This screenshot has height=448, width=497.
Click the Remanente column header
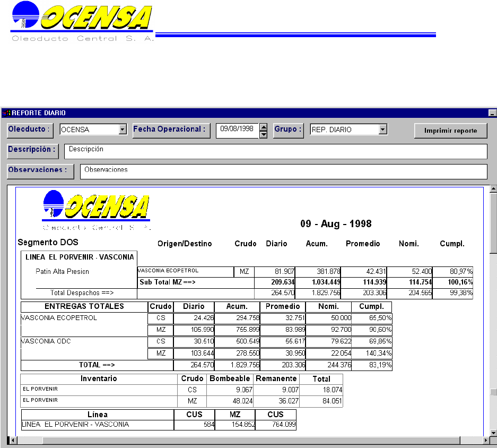tap(276, 378)
